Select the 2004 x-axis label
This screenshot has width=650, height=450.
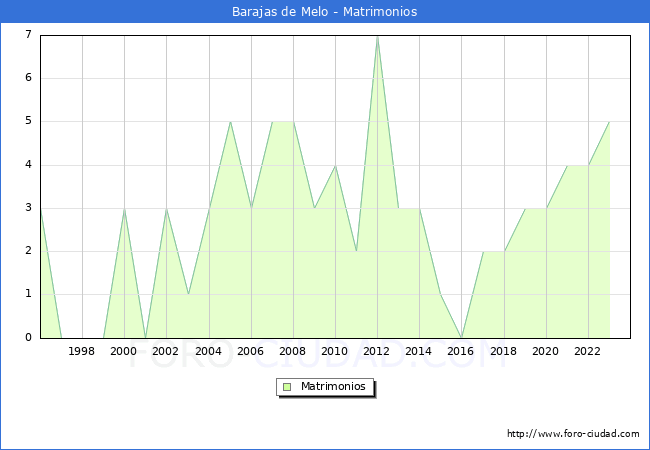(x=208, y=351)
